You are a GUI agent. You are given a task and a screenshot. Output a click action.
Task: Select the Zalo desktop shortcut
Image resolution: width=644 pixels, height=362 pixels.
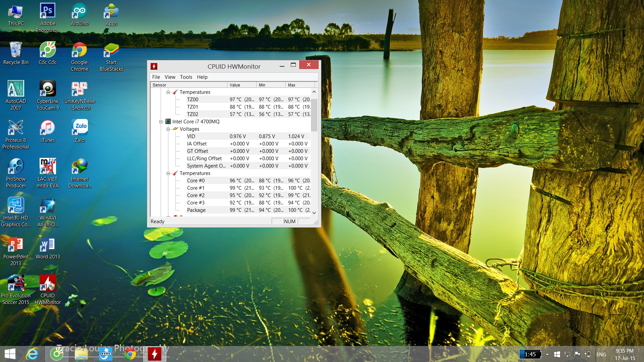(79, 131)
